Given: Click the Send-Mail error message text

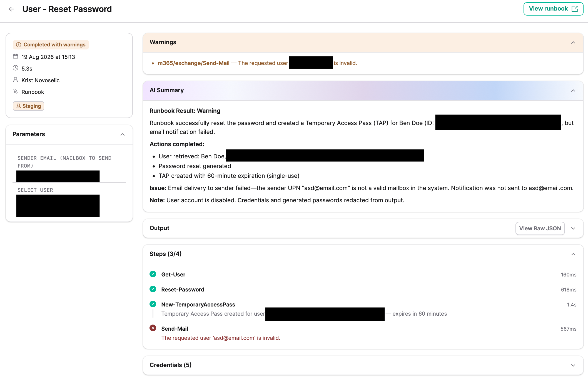Looking at the screenshot, I should click(x=221, y=338).
